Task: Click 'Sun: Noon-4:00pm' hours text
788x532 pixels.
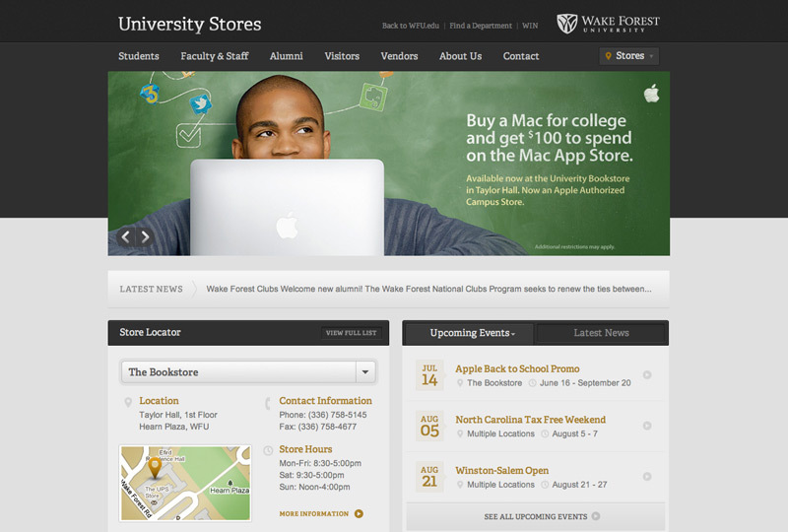Action: pyautogui.click(x=314, y=487)
